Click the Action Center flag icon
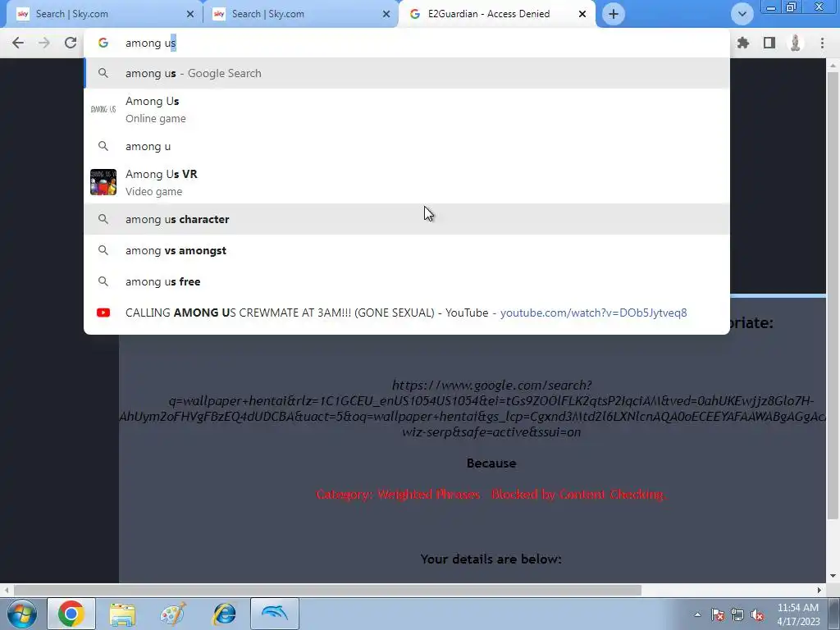 (x=718, y=614)
